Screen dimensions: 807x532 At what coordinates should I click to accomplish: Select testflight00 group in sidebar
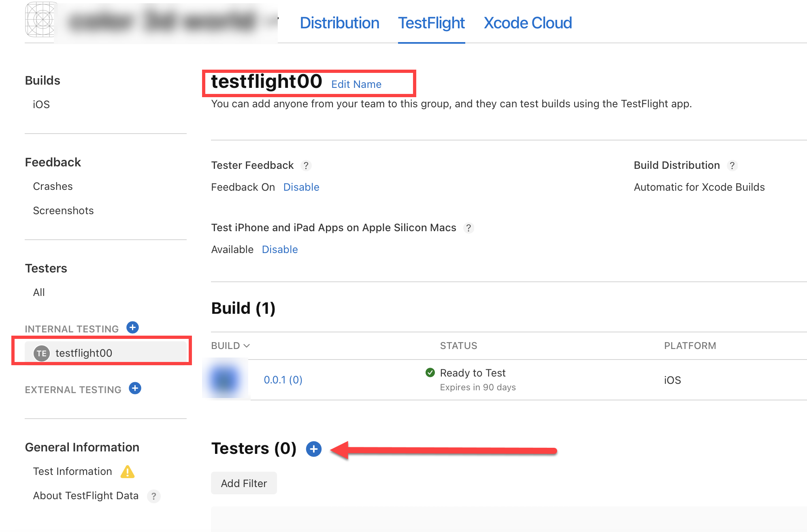tap(83, 353)
